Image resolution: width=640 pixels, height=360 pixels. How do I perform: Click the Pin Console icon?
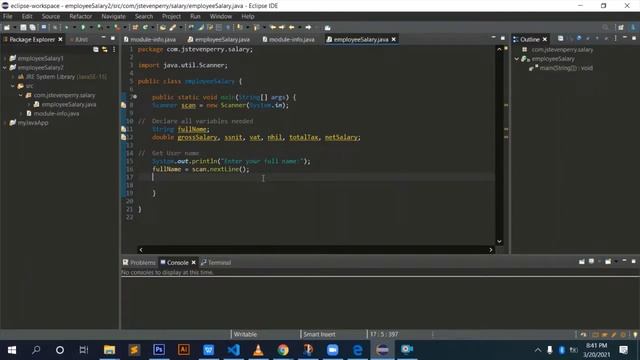click(582, 262)
